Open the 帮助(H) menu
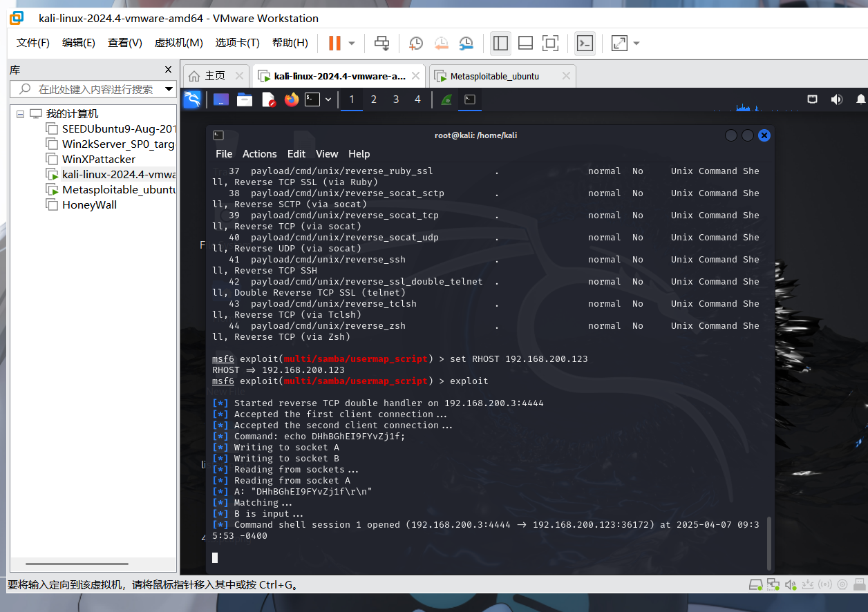 tap(290, 43)
